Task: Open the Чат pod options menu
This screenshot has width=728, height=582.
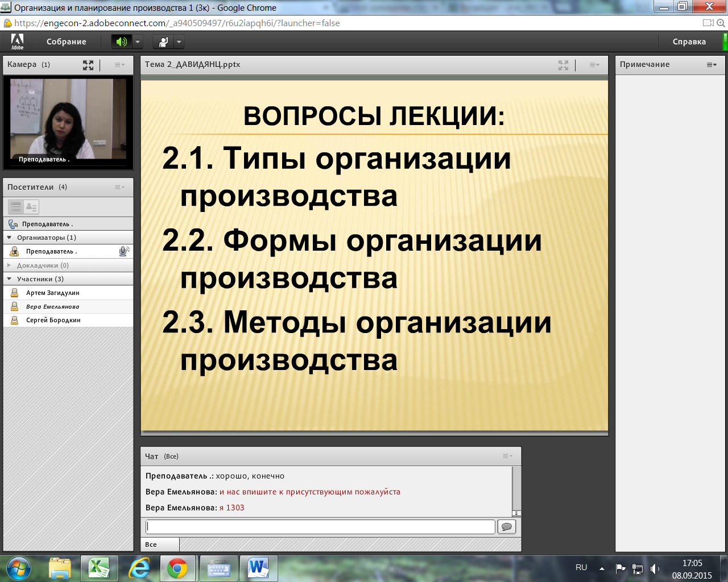Action: (507, 456)
